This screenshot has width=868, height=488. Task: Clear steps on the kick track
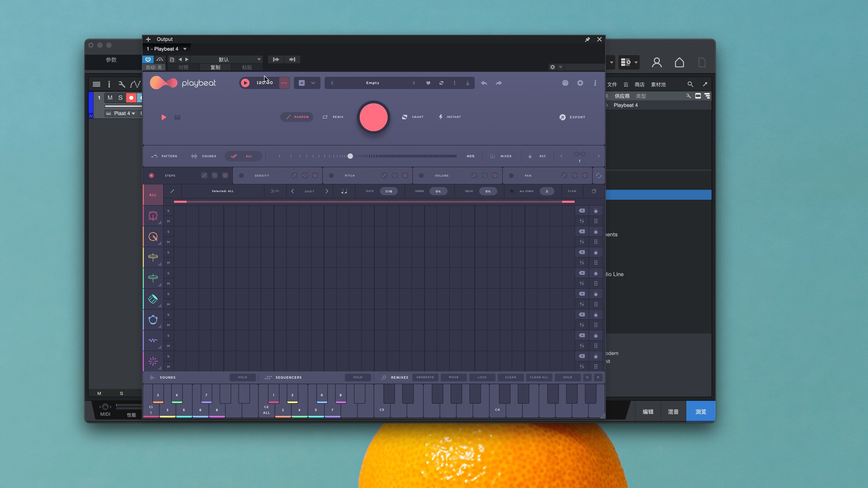[582, 211]
